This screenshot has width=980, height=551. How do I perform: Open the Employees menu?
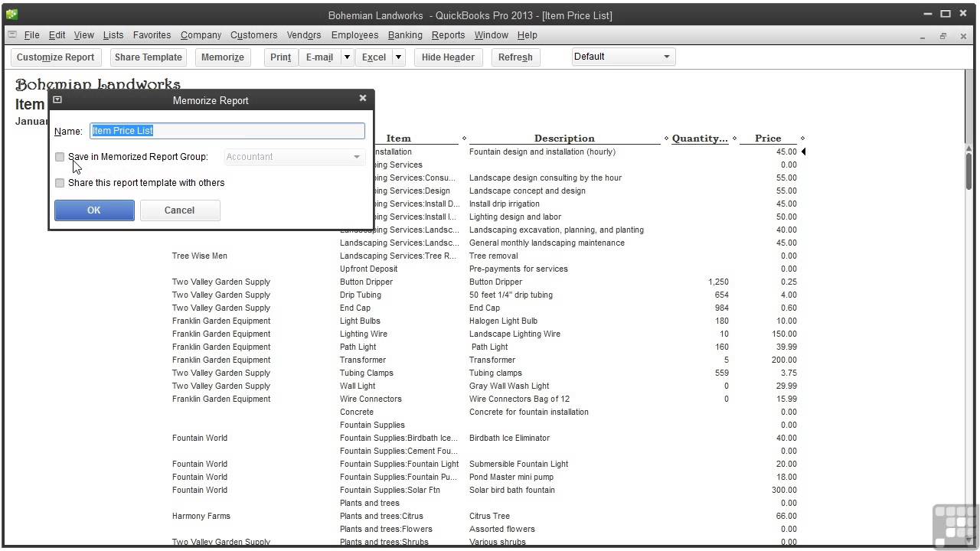click(x=354, y=35)
